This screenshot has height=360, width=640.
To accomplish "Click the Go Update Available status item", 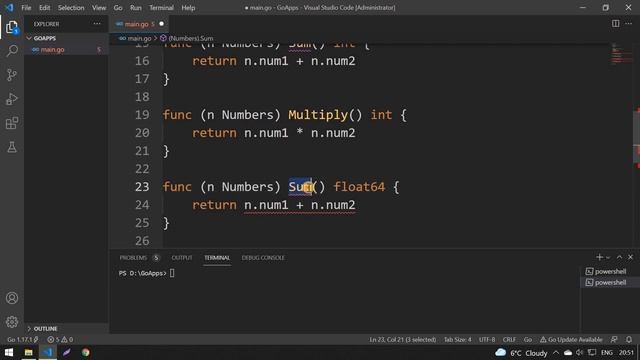I will coord(571,340).
